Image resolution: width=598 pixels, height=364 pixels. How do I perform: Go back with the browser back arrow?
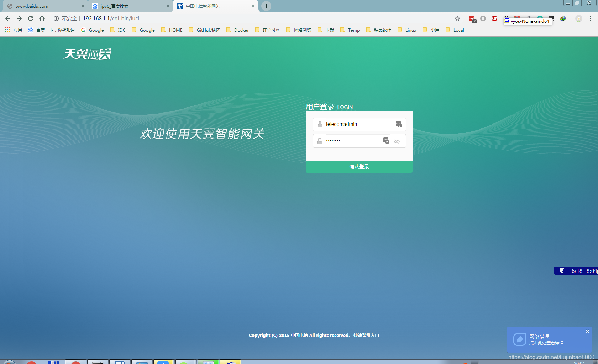[8, 19]
